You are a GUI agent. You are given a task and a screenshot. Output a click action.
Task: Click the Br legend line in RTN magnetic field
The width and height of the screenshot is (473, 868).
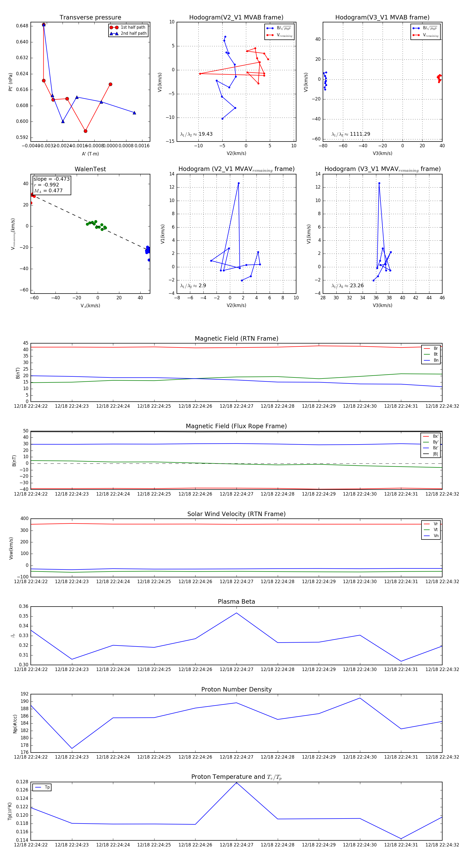427,349
